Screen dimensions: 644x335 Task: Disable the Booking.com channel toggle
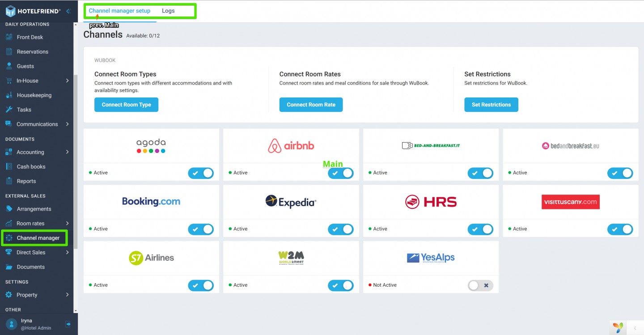tap(201, 229)
